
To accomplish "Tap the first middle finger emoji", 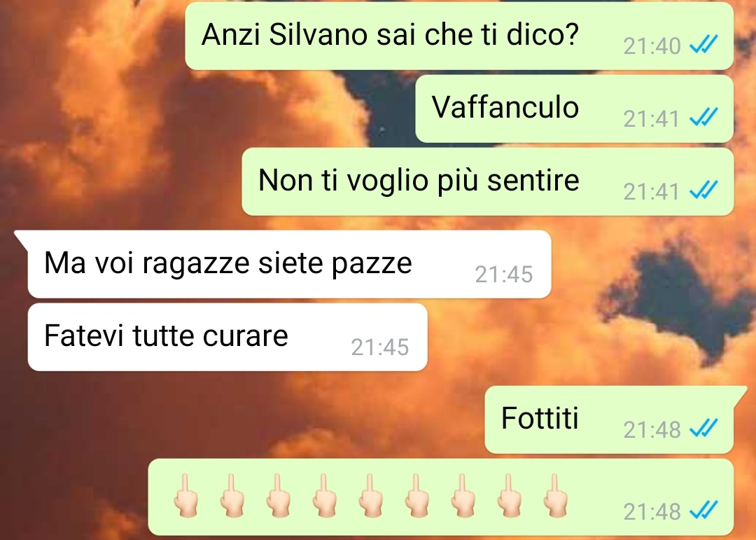I will (185, 496).
